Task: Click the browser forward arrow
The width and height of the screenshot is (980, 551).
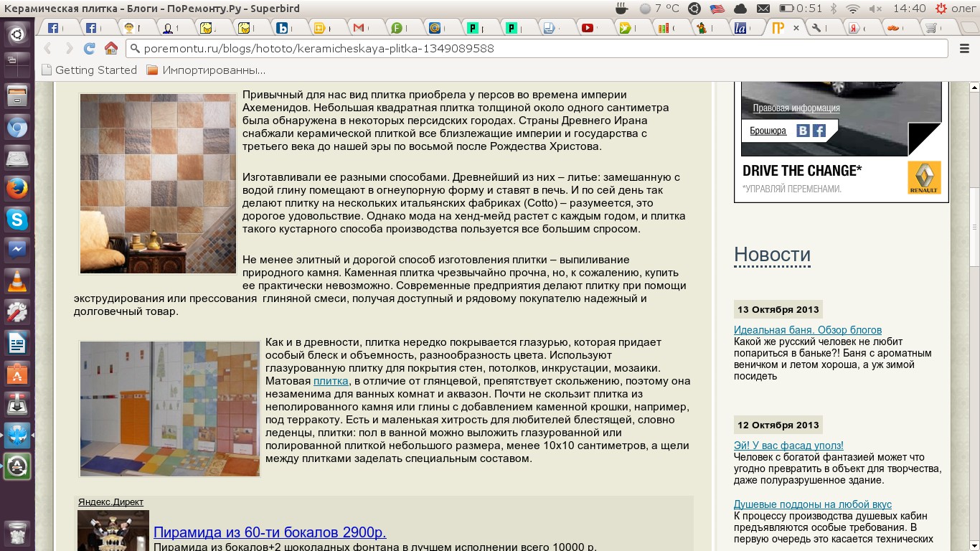Action: coord(70,49)
